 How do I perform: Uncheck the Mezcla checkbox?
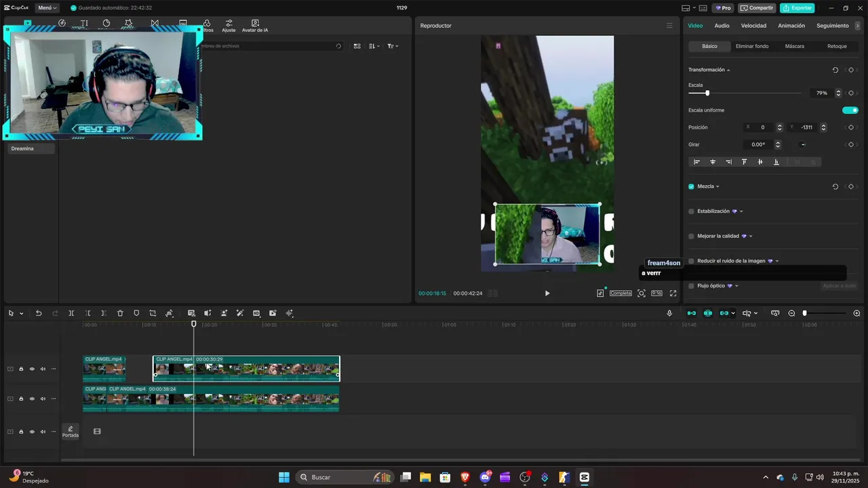pyautogui.click(x=692, y=186)
